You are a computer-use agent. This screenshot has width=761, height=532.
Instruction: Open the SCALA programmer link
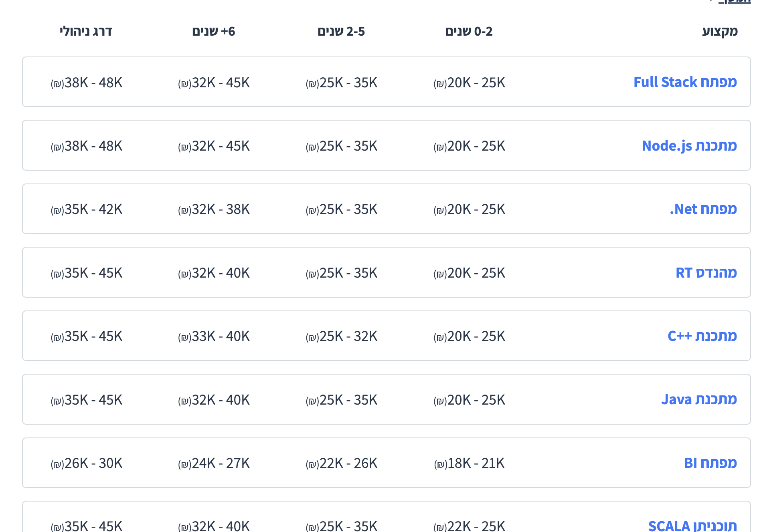692,526
